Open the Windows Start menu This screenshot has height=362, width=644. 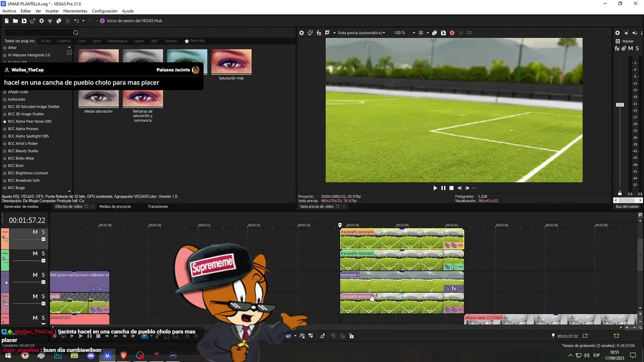8,355
